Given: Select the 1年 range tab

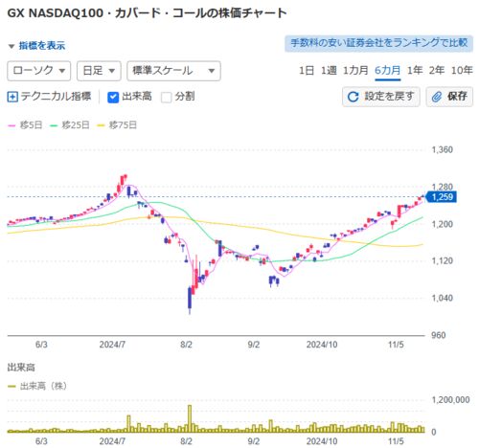Looking at the screenshot, I should pos(415,70).
